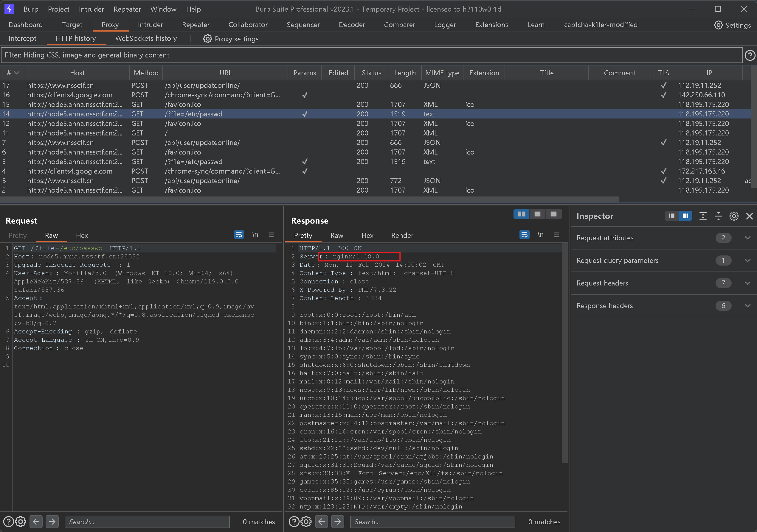
Task: Click Inspector collapse all sections icon
Action: 718,216
